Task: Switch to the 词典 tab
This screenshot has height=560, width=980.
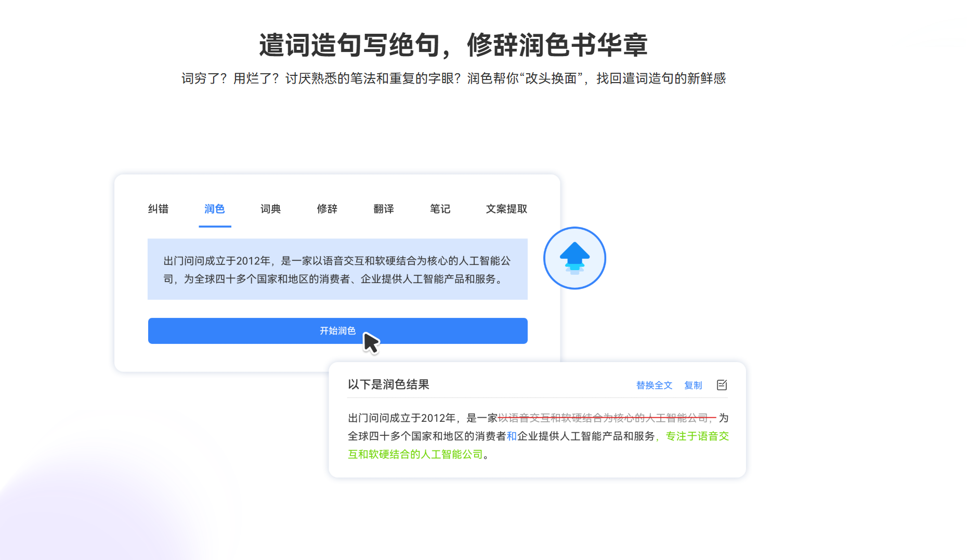Action: (271, 209)
